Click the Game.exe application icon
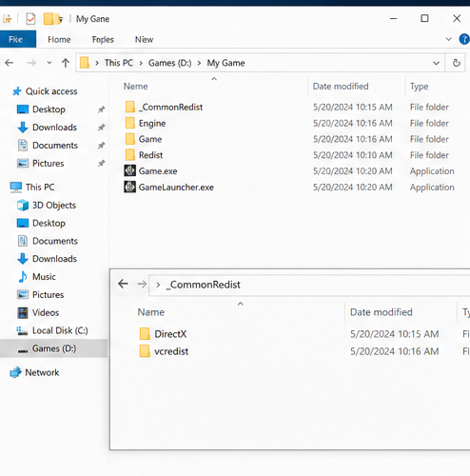Image resolution: width=470 pixels, height=476 pixels. pos(129,170)
